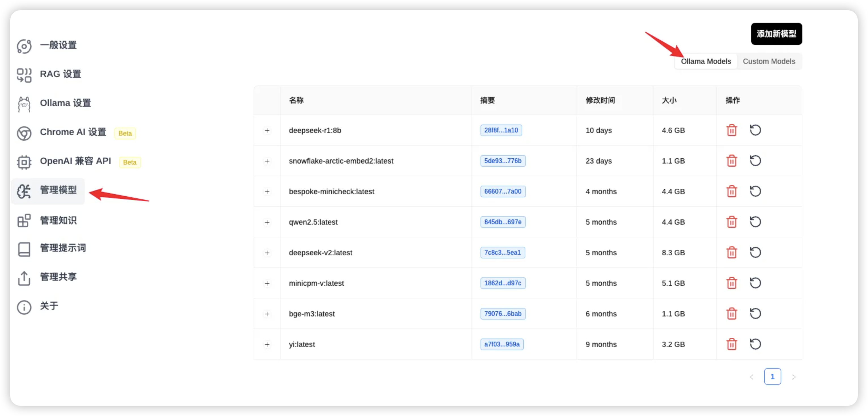Refresh the yi:latest model
The width and height of the screenshot is (868, 416).
[x=755, y=344]
